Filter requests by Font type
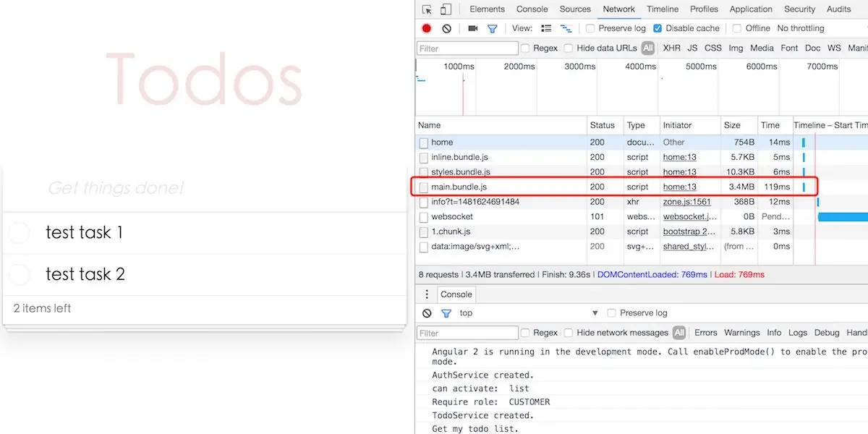 789,48
